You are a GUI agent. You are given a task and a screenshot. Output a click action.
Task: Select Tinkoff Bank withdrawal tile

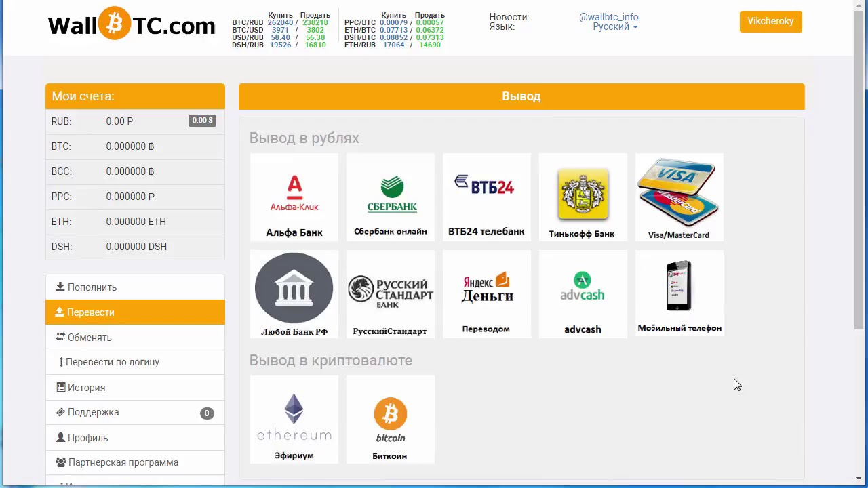pos(583,197)
